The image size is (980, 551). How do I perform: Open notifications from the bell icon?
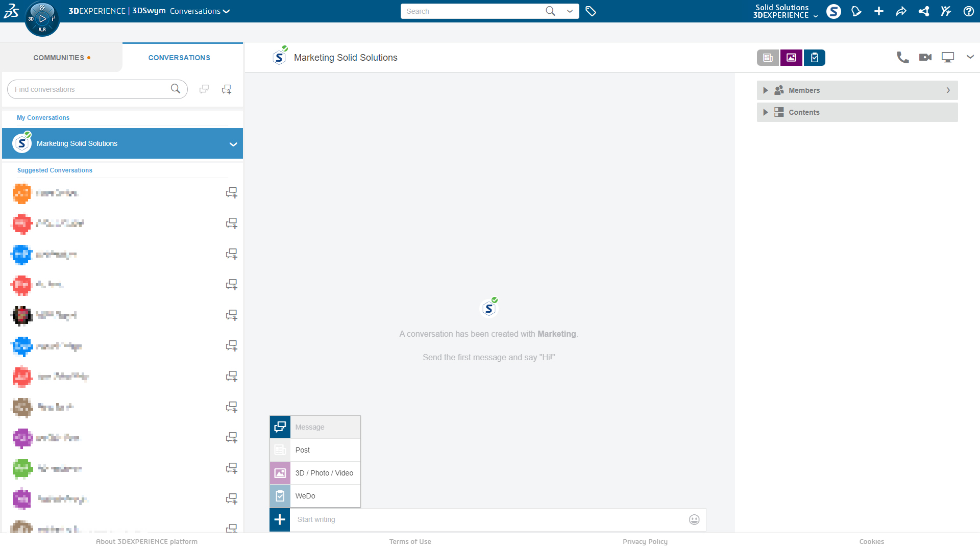856,11
